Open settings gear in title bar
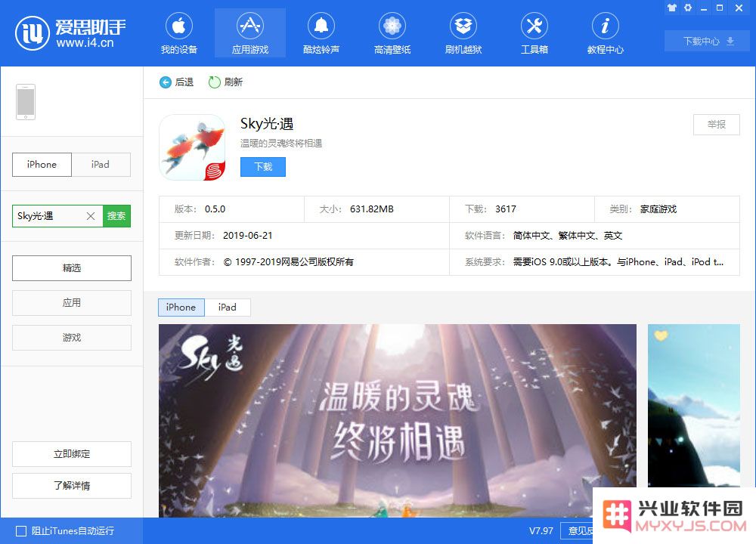The height and width of the screenshot is (544, 756). 688,8
